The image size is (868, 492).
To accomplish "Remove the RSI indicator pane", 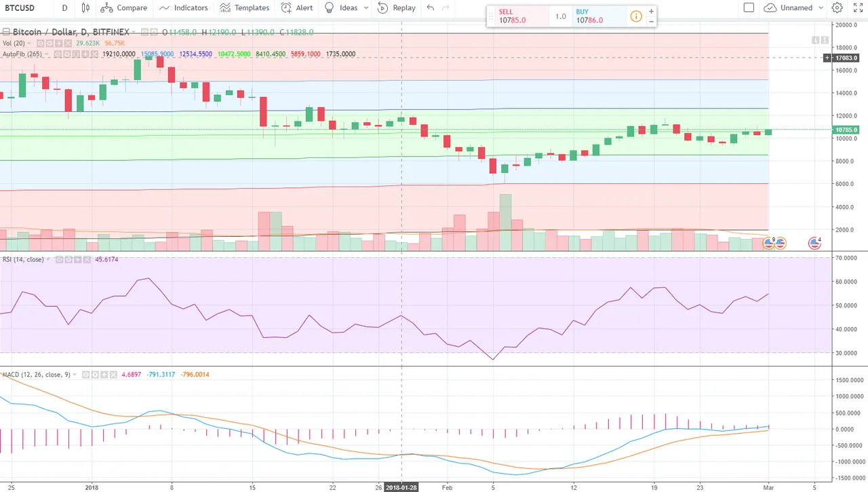I will [87, 259].
